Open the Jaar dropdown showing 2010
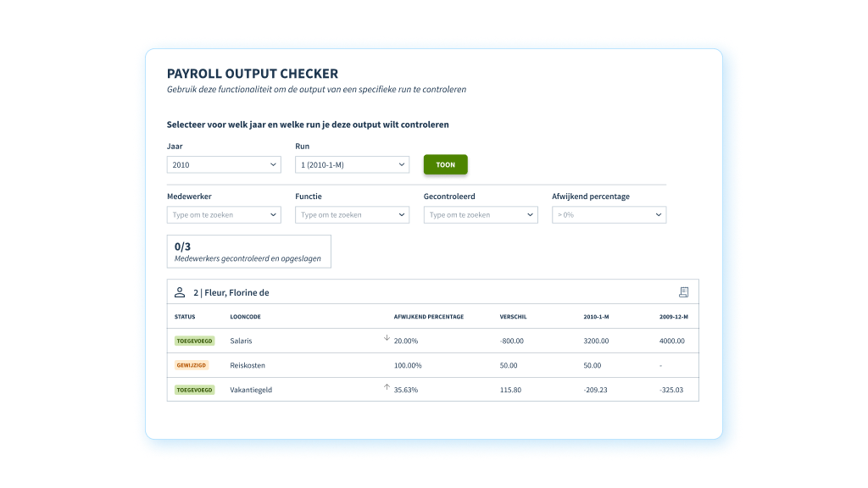 click(x=224, y=164)
